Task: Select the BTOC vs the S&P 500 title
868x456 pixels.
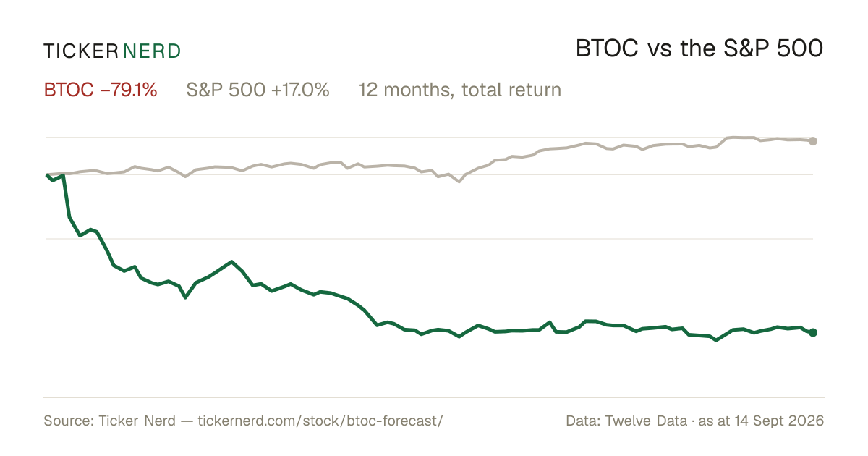Action: click(x=699, y=48)
